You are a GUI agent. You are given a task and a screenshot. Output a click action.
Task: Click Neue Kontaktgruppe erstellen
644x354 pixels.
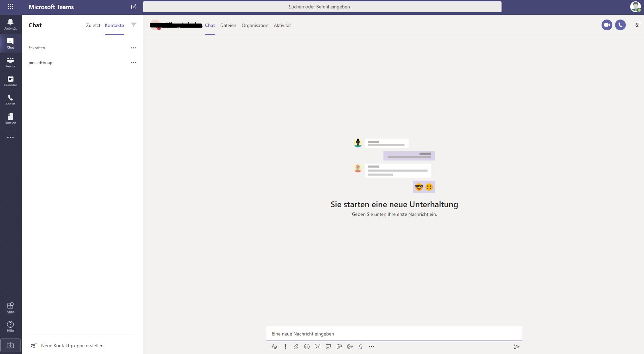72,346
